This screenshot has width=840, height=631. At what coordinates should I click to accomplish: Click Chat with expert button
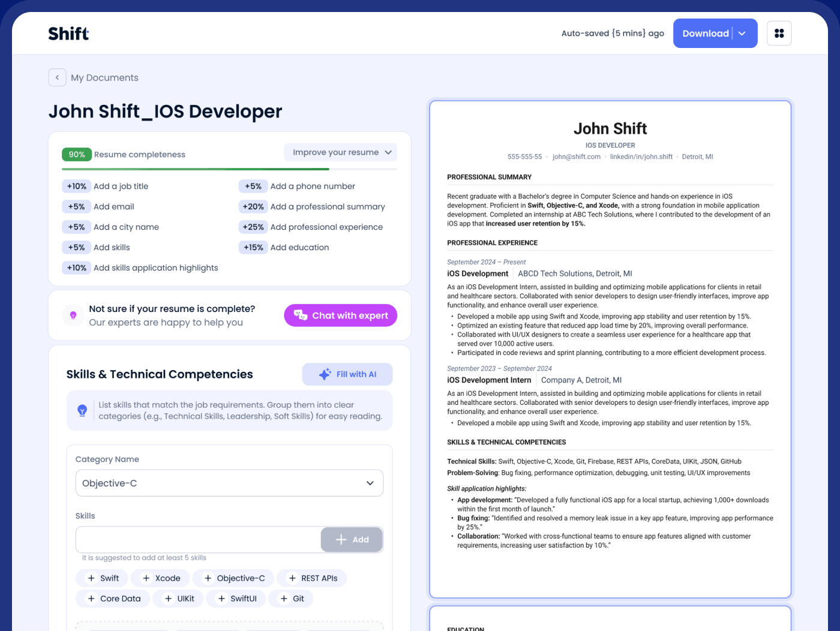click(x=341, y=315)
